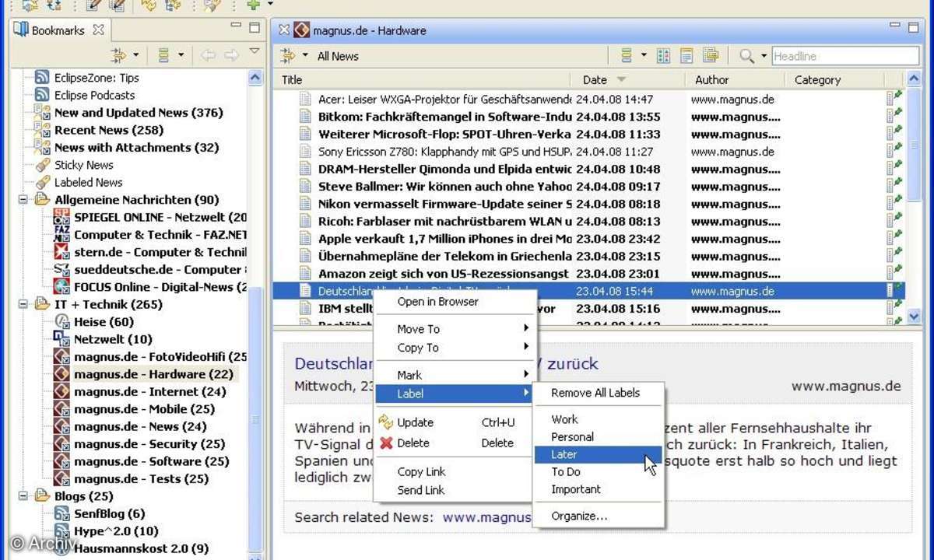Click the Recent News saved search icon
This screenshot has width=934, height=560.
pyautogui.click(x=42, y=130)
